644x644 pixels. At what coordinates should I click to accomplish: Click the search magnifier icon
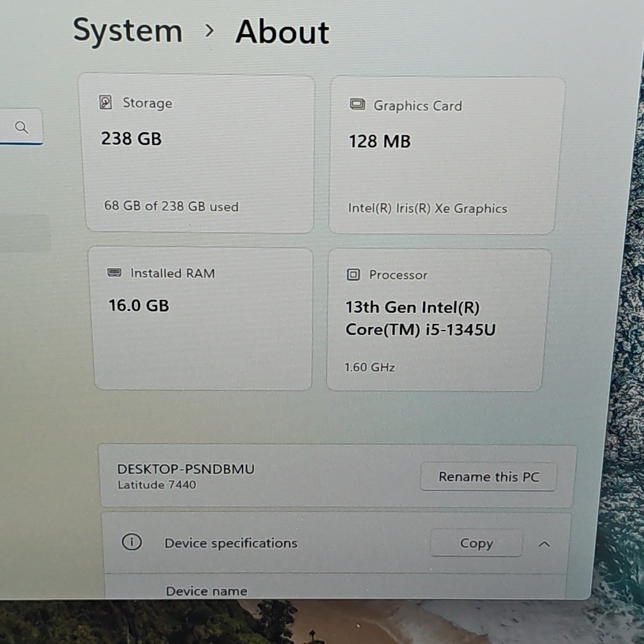[x=21, y=127]
